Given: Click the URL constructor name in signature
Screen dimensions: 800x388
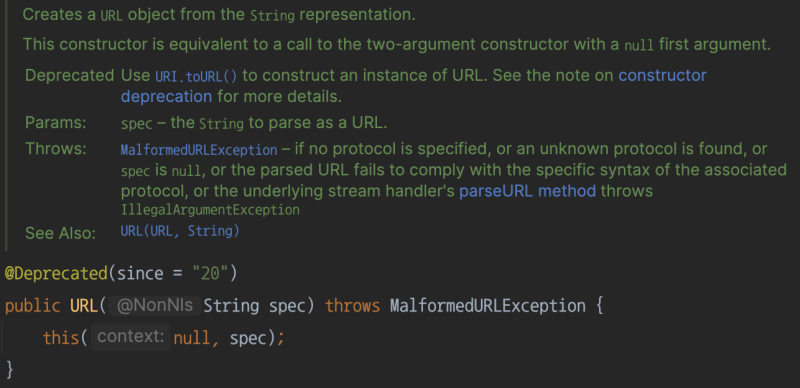Looking at the screenshot, I should (x=84, y=306).
